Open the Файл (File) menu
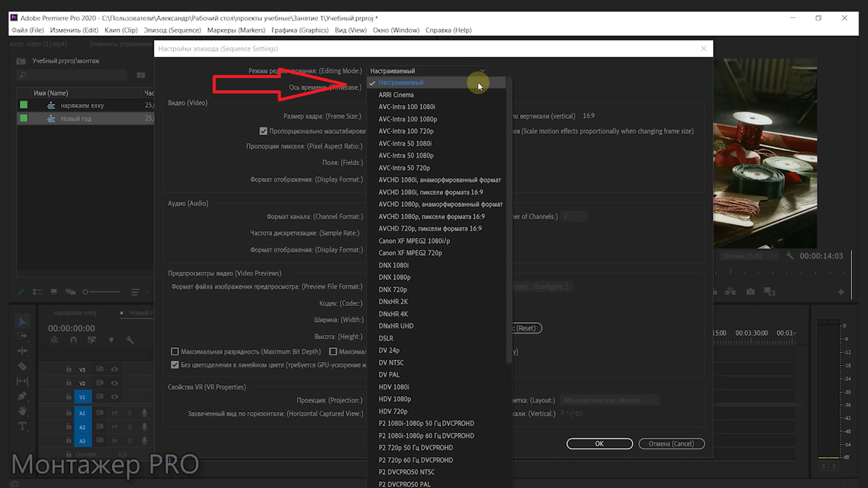This screenshot has height=488, width=868. click(x=28, y=30)
